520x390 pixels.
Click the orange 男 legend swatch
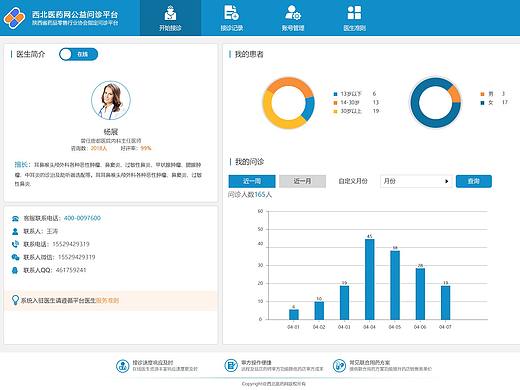[x=482, y=94]
